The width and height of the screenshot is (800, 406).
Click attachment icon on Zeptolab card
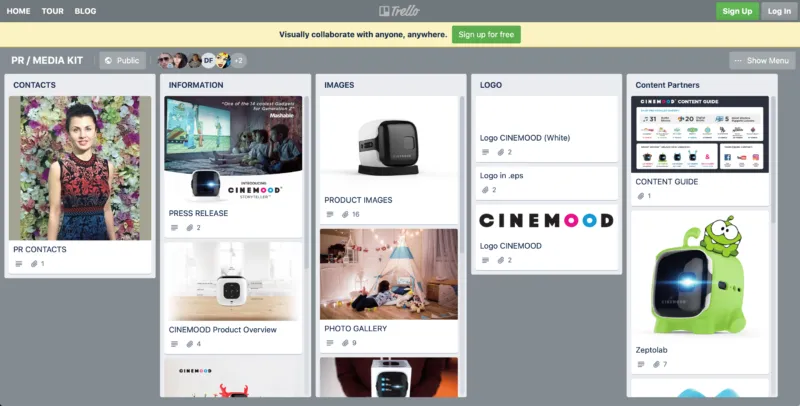coord(657,364)
